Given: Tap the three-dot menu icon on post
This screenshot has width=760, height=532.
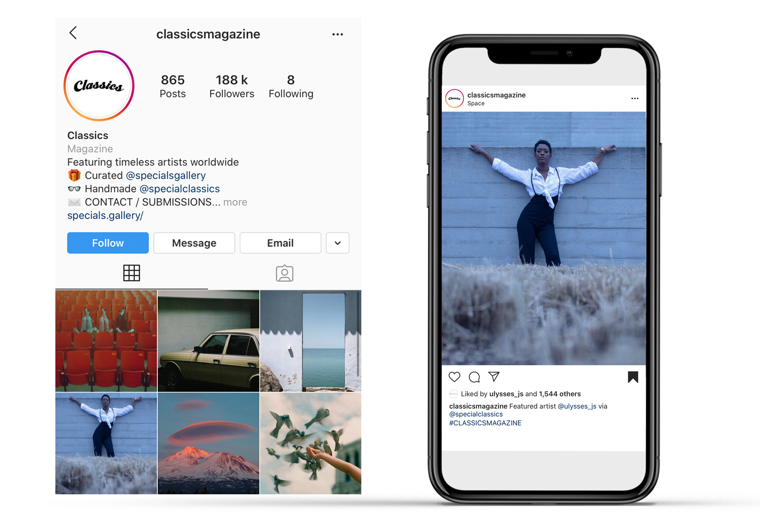Looking at the screenshot, I should pos(635,98).
